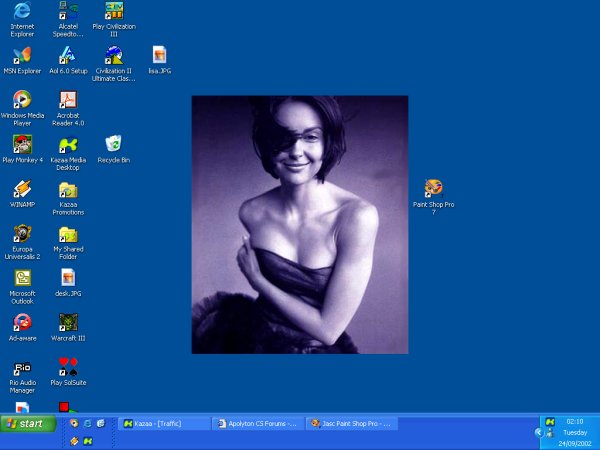The height and width of the screenshot is (450, 600).
Task: Click the Windows Media Player icon
Action: pyautogui.click(x=22, y=100)
